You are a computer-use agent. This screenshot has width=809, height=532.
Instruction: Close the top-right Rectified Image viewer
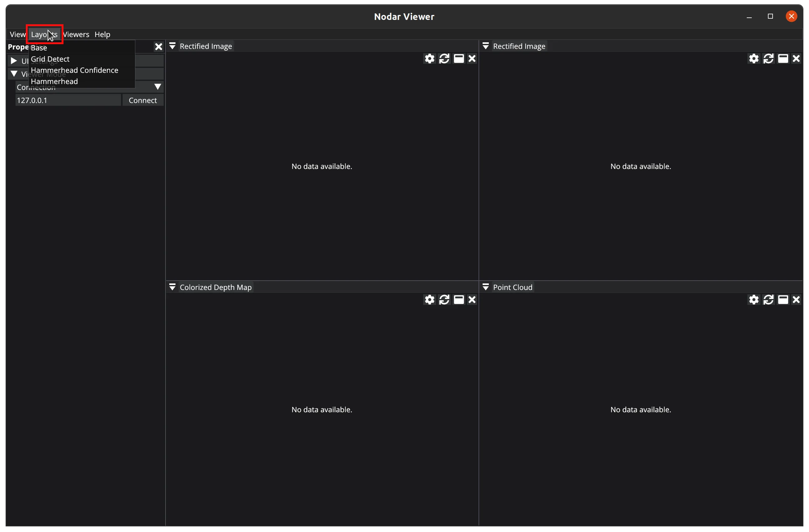796,59
